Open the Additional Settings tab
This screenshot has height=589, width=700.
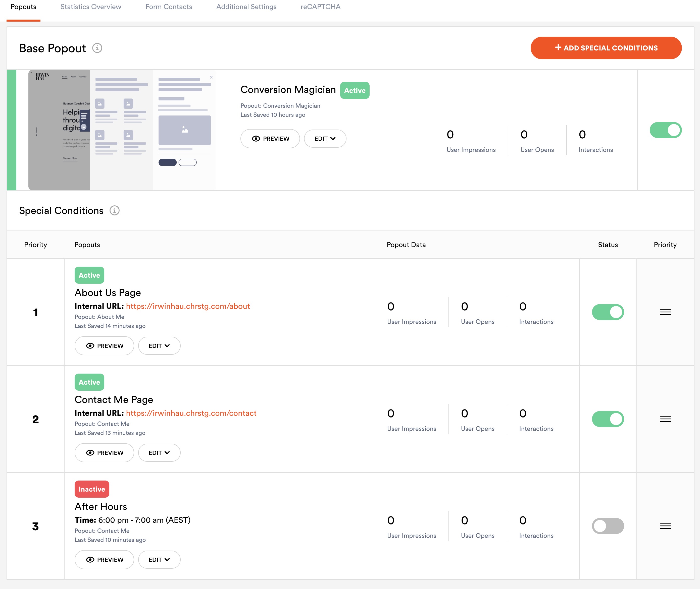point(246,7)
